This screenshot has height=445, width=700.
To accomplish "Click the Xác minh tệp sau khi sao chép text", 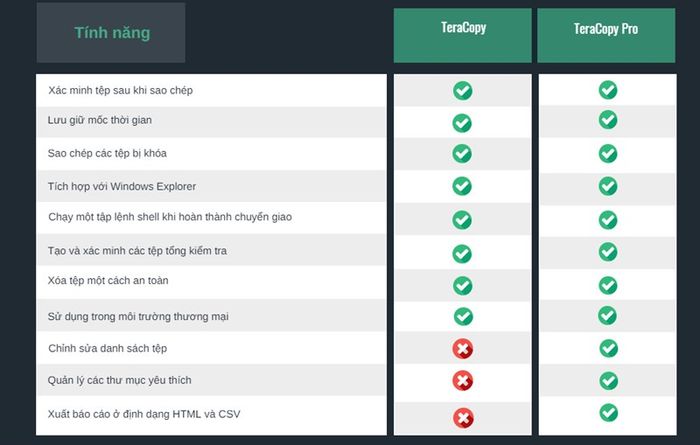I will (x=121, y=90).
